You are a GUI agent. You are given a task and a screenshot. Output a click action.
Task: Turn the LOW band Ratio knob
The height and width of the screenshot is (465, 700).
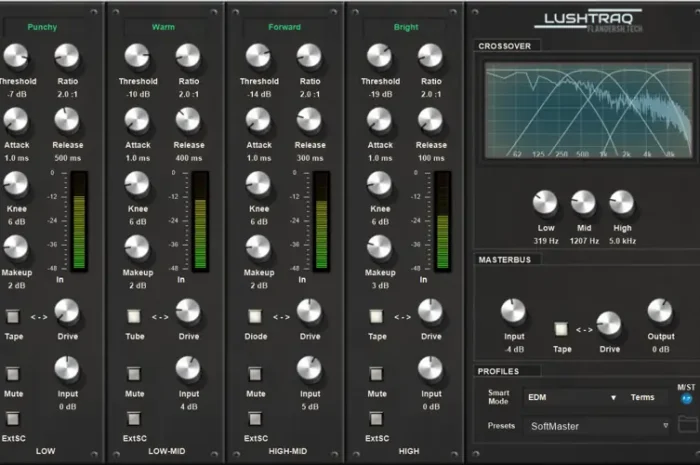point(67,56)
